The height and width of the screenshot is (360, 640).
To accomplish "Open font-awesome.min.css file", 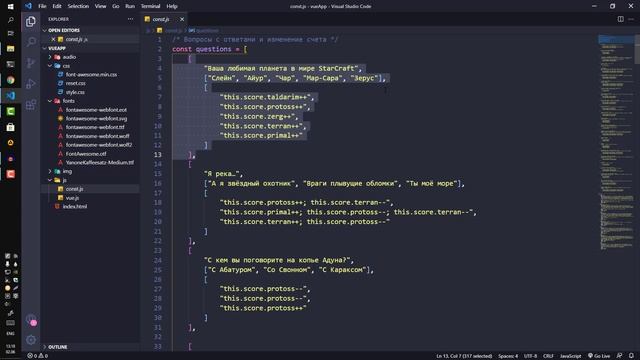I will [91, 75].
